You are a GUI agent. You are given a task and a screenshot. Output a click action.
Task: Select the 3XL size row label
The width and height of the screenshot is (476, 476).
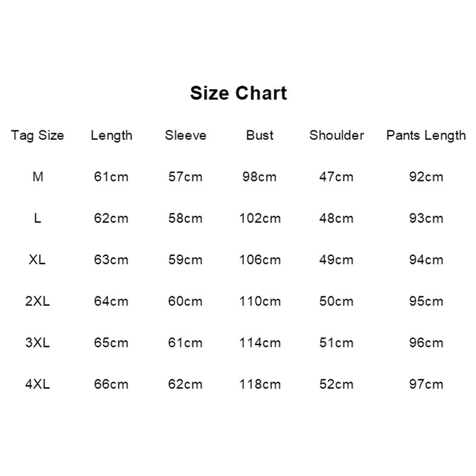pos(37,343)
